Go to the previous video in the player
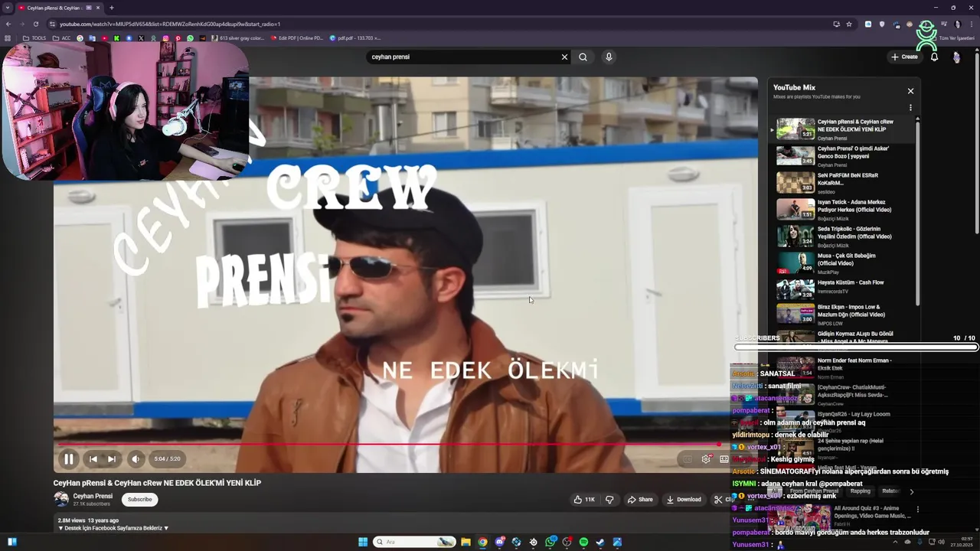 pos(93,459)
